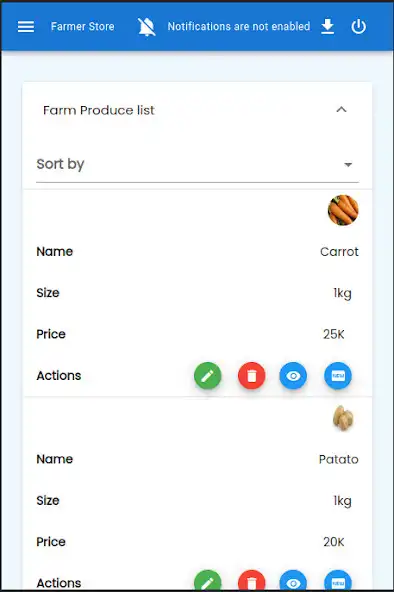Click the Farm Produce list panel header
The width and height of the screenshot is (394, 592).
coord(197,110)
